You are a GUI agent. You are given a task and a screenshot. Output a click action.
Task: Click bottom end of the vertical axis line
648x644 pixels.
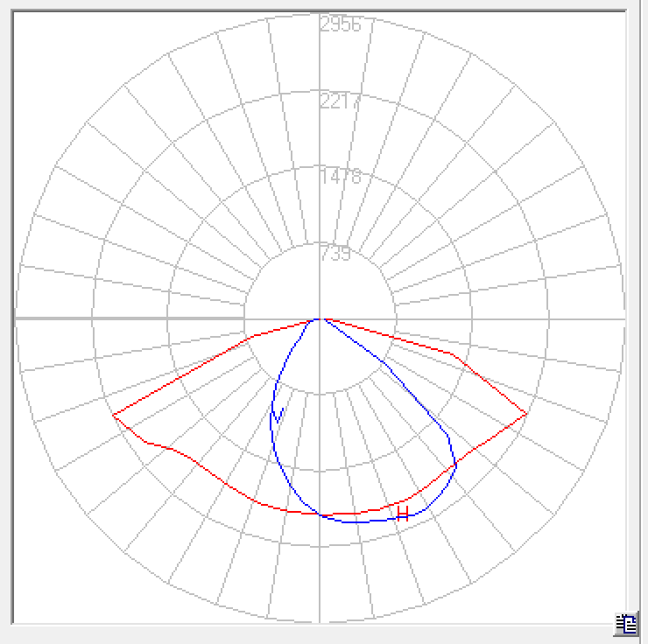(320, 622)
